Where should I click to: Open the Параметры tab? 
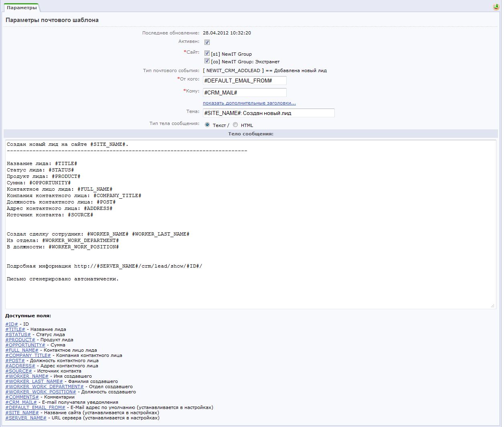[x=22, y=8]
